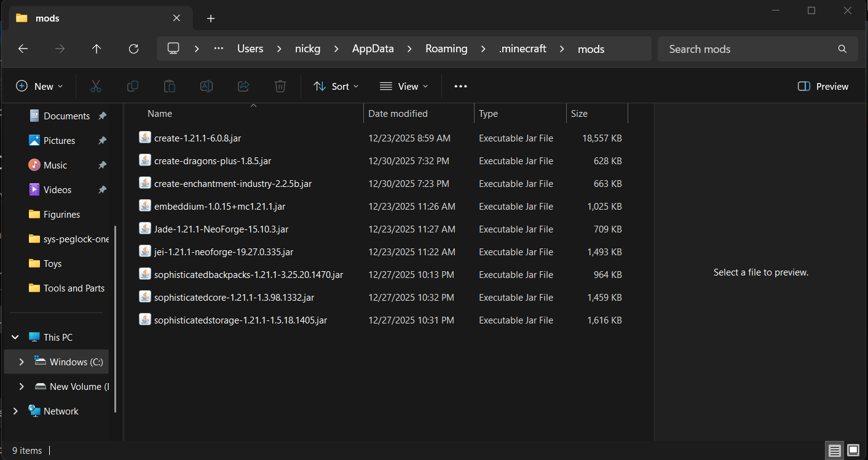Image resolution: width=868 pixels, height=460 pixels.
Task: Refresh the mods folder view
Action: click(133, 49)
